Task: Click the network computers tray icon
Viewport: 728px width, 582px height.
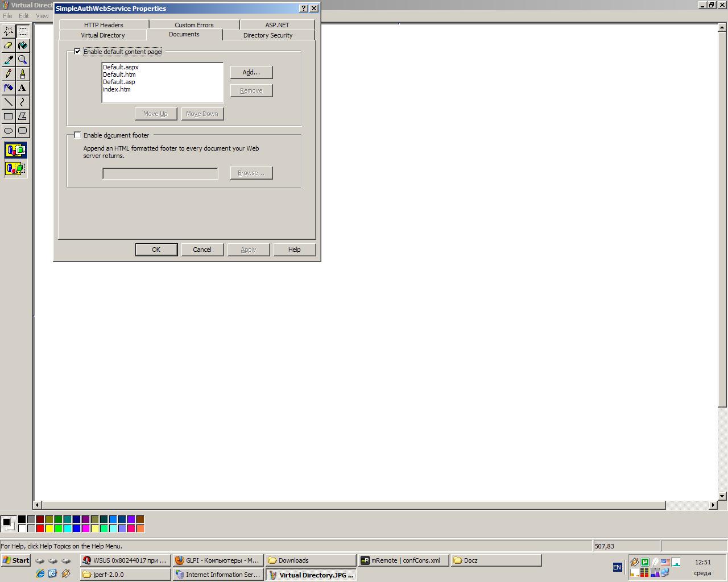Action: (664, 573)
